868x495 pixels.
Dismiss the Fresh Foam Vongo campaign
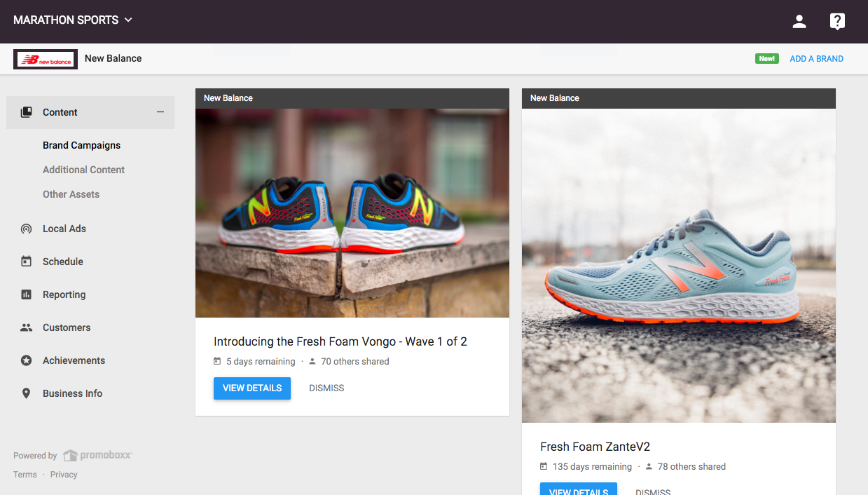click(x=326, y=388)
